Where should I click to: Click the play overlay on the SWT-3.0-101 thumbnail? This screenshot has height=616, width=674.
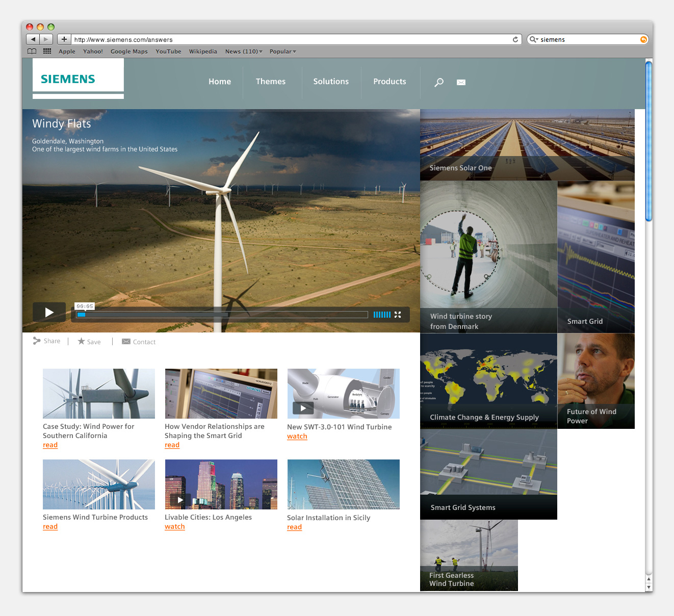(x=303, y=408)
